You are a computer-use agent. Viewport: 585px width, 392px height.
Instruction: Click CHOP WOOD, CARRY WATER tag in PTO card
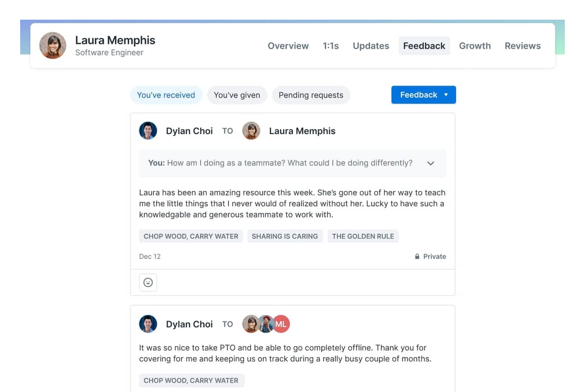192,380
